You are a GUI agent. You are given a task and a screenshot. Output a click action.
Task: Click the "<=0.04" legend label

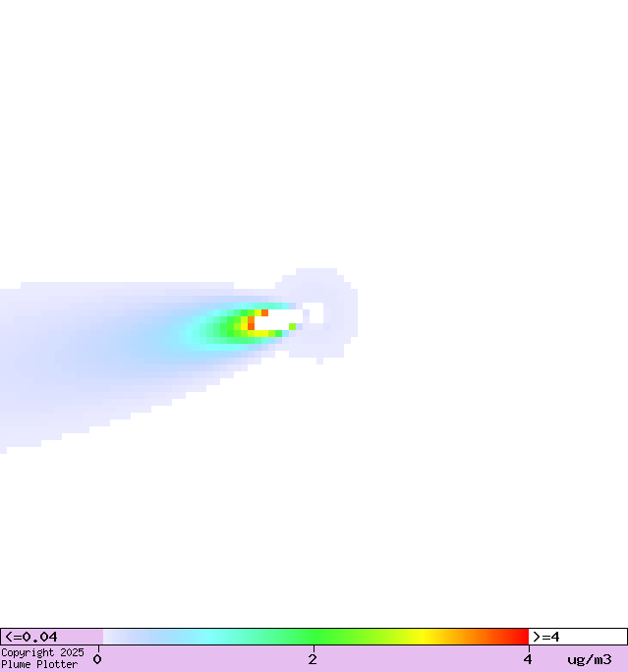point(31,637)
